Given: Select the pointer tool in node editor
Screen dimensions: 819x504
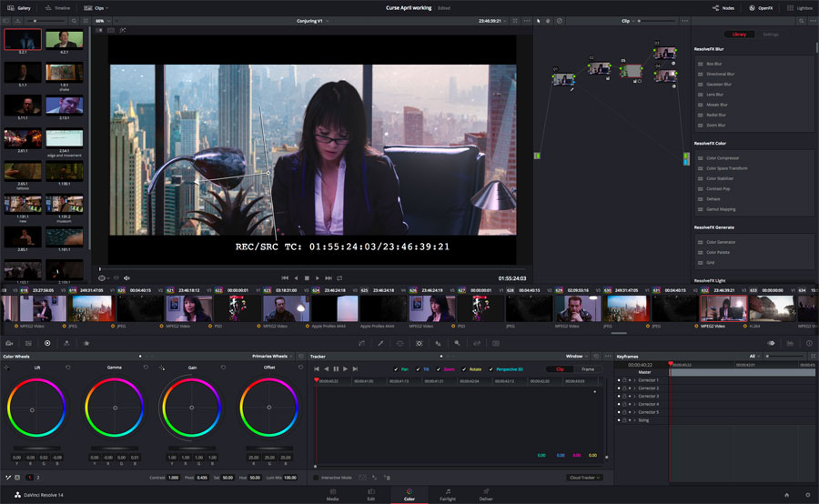Looking at the screenshot, I should (539, 21).
